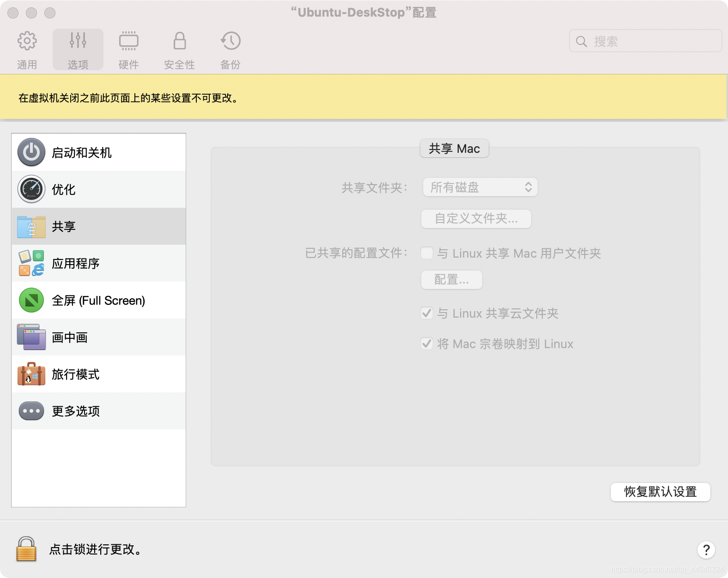Select 画中画 in the sidebar
This screenshot has height=578, width=728.
coord(99,337)
